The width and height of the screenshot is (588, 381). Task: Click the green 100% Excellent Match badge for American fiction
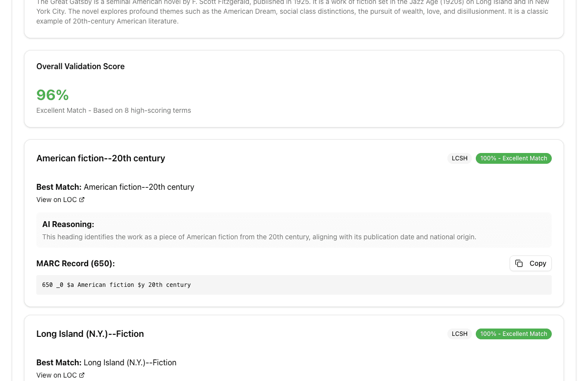pyautogui.click(x=514, y=158)
